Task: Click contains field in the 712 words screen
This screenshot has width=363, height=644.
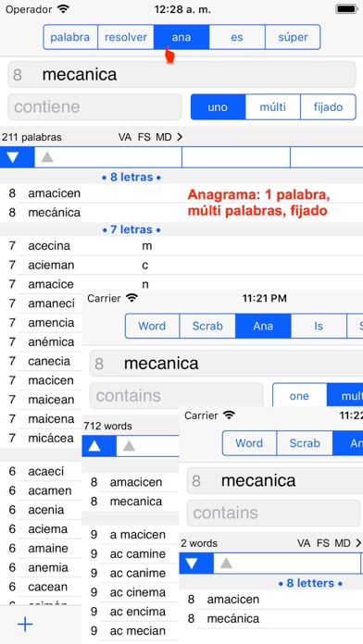Action: (x=176, y=396)
